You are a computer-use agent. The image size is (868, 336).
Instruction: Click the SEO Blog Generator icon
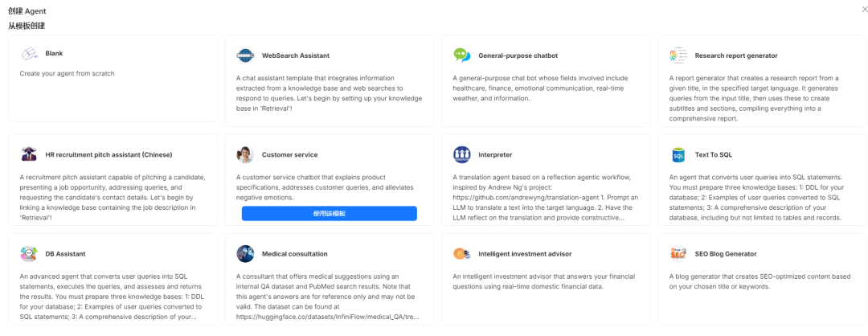pyautogui.click(x=678, y=254)
